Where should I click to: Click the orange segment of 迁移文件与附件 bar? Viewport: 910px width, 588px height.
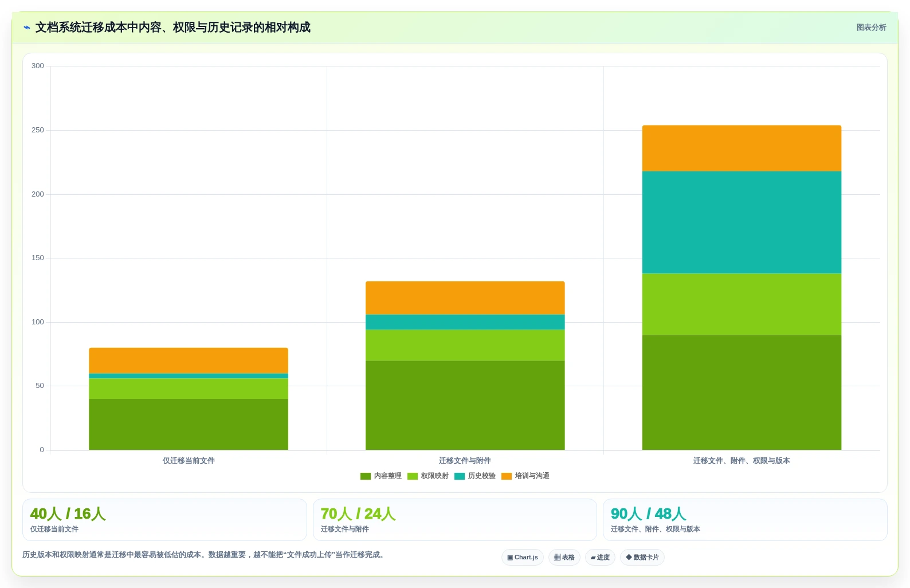465,298
